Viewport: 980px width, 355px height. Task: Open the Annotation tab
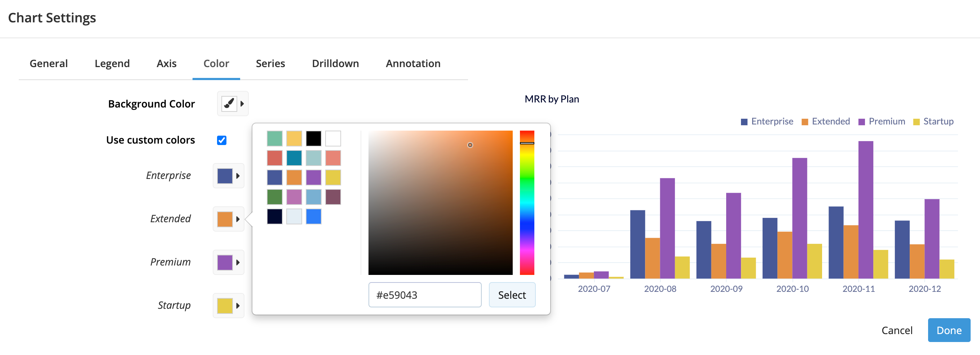[x=413, y=63]
